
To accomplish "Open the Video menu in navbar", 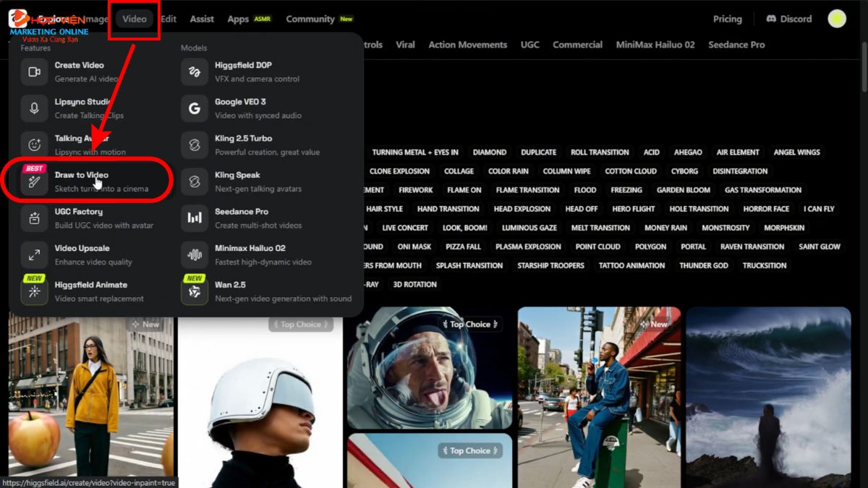I will pos(135,19).
